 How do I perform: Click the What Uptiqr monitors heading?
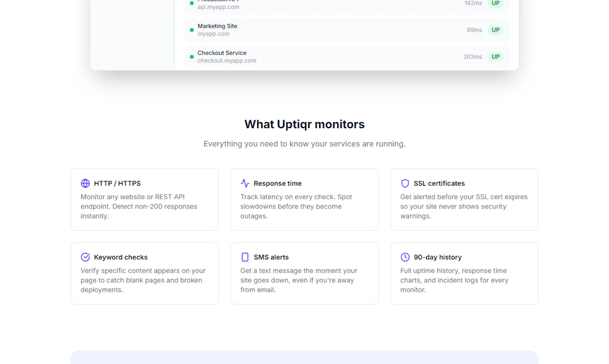pyautogui.click(x=304, y=124)
